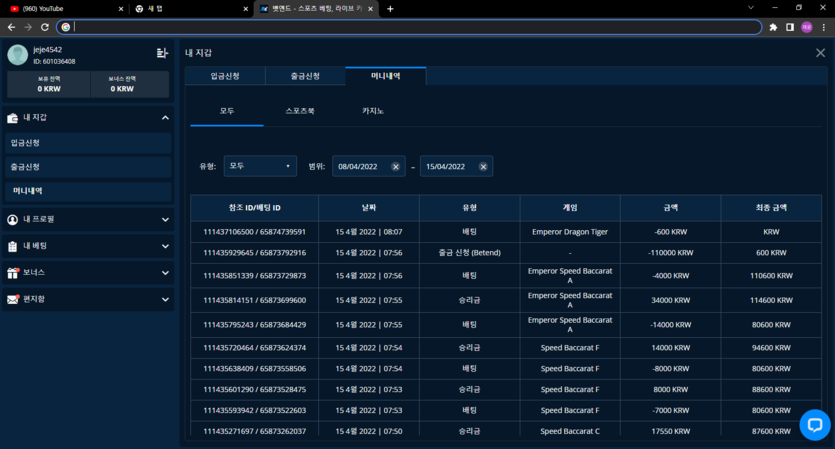
Task: Open 출금신청 in the sidebar
Action: pos(88,167)
